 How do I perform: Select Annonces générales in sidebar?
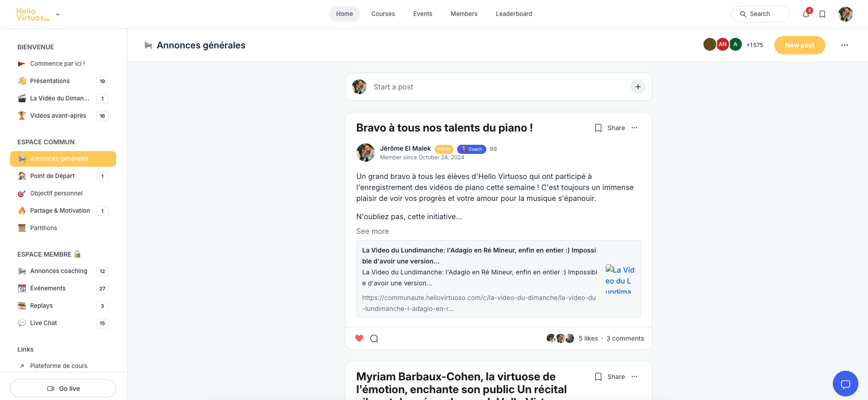(x=63, y=158)
